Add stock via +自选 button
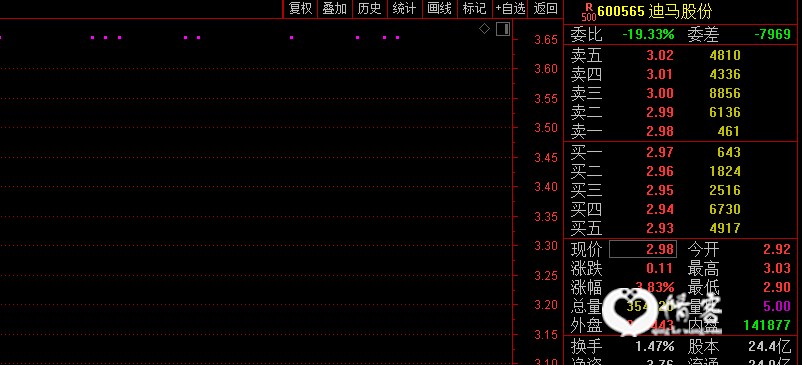The image size is (802, 365). (510, 9)
